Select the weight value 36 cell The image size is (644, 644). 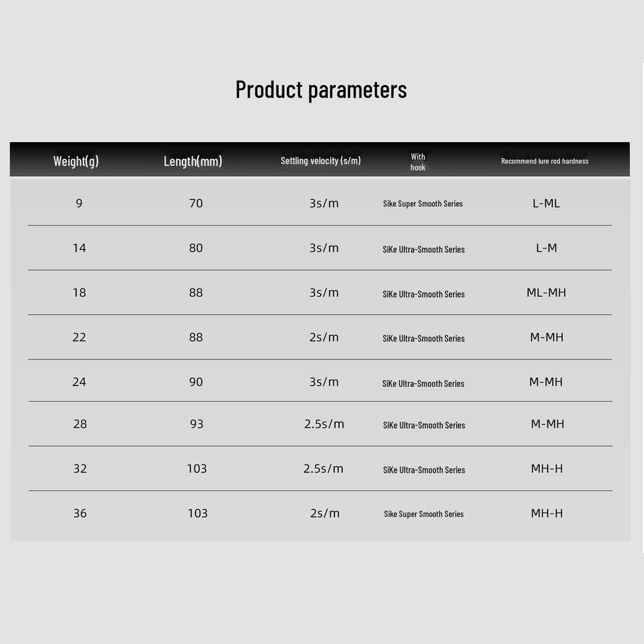coord(80,513)
